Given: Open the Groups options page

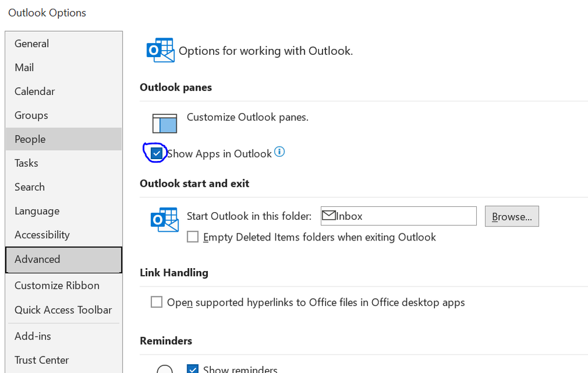Looking at the screenshot, I should (31, 115).
